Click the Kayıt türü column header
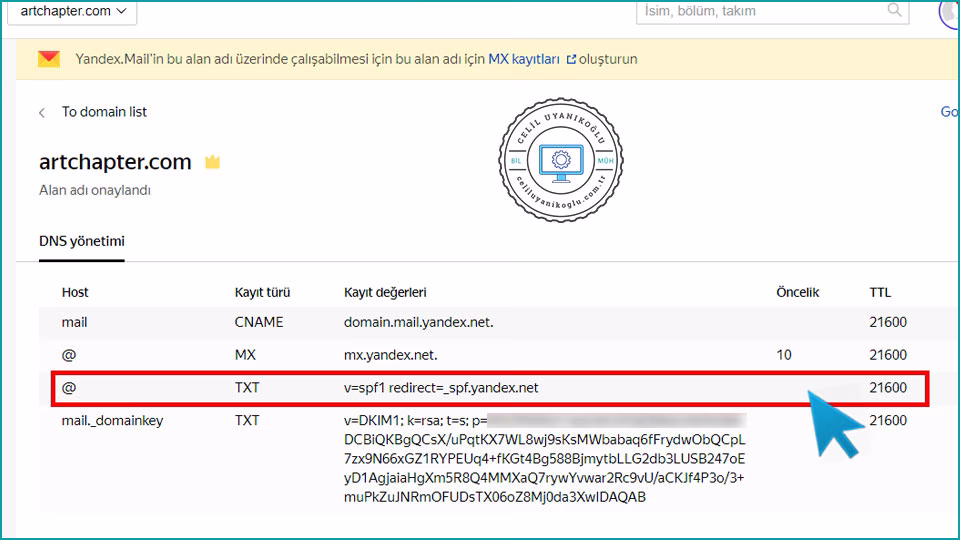Image resolution: width=960 pixels, height=540 pixels. [262, 293]
